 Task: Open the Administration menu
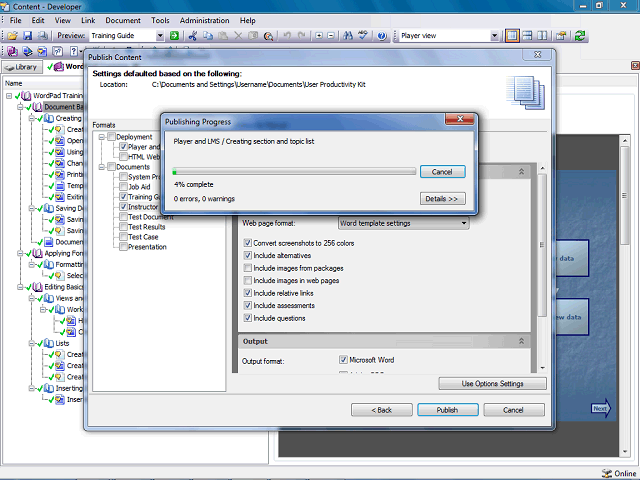click(204, 20)
